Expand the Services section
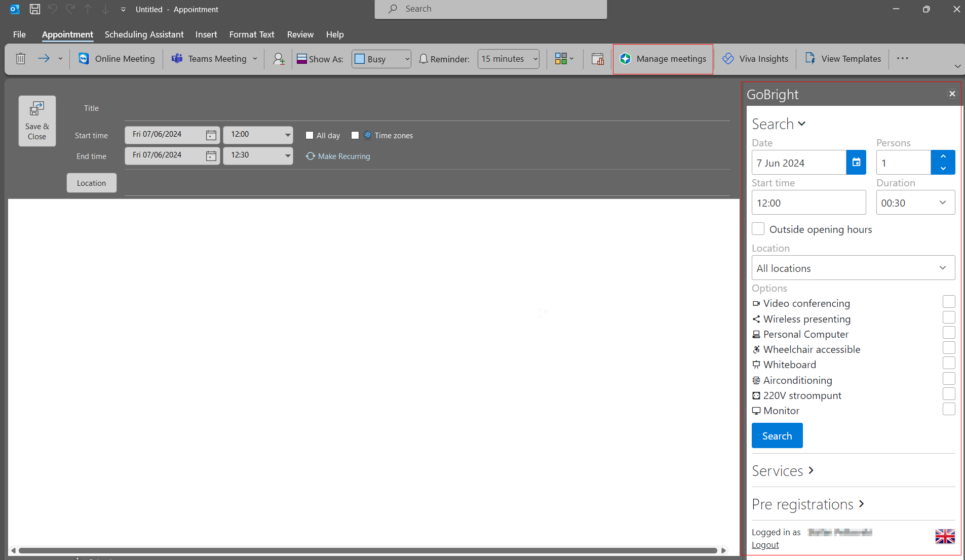This screenshot has height=560, width=965. [783, 471]
